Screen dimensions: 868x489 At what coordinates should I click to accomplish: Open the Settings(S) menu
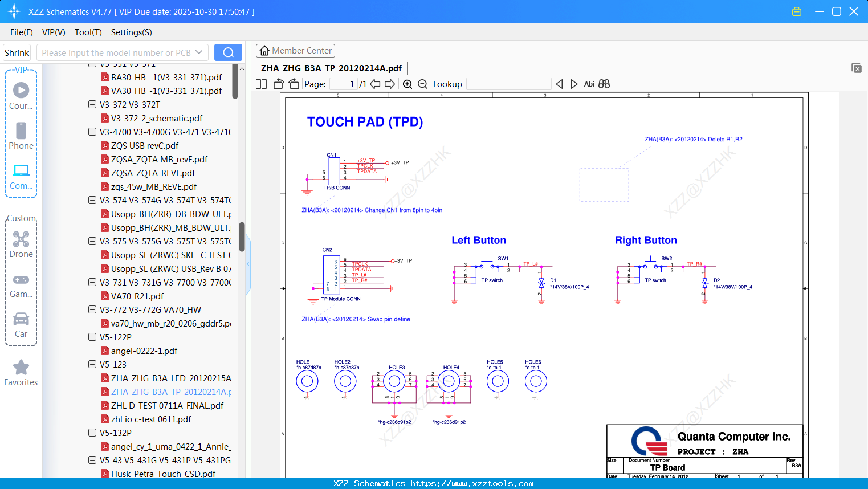pyautogui.click(x=132, y=32)
